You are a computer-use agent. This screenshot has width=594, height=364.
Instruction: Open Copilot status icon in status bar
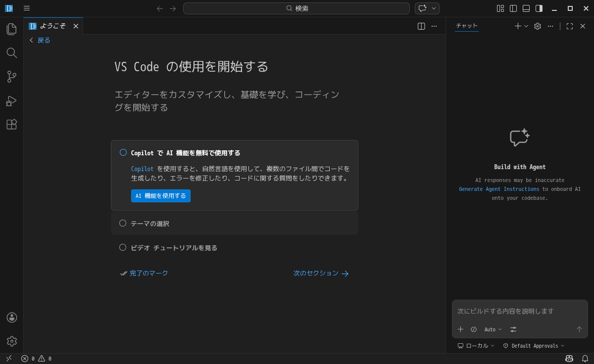point(569,359)
